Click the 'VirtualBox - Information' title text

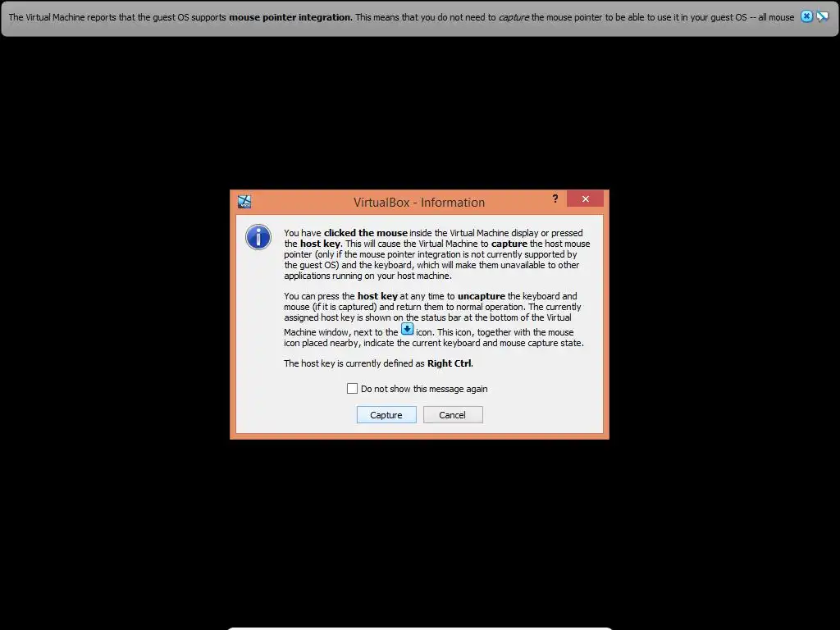(x=419, y=203)
